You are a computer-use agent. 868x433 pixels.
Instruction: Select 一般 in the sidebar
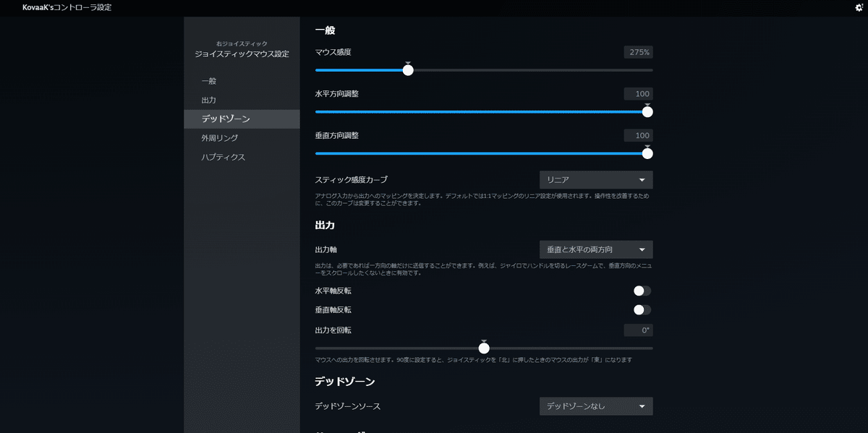coord(208,81)
